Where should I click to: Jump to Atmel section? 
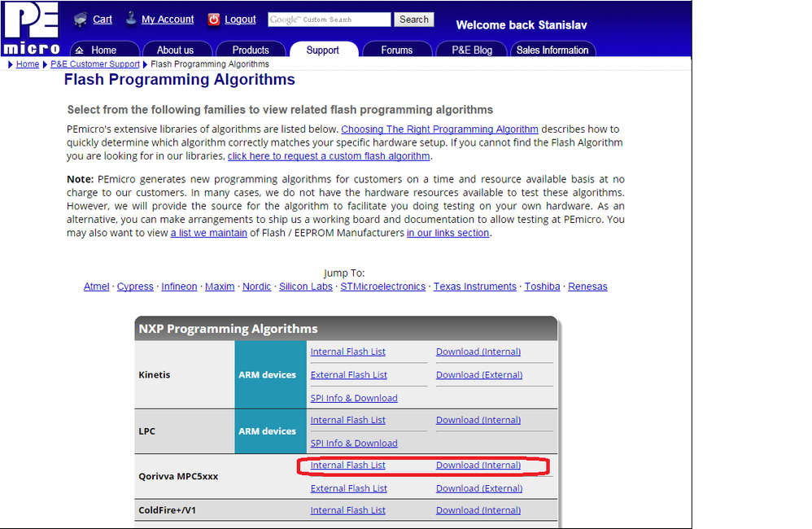[96, 286]
